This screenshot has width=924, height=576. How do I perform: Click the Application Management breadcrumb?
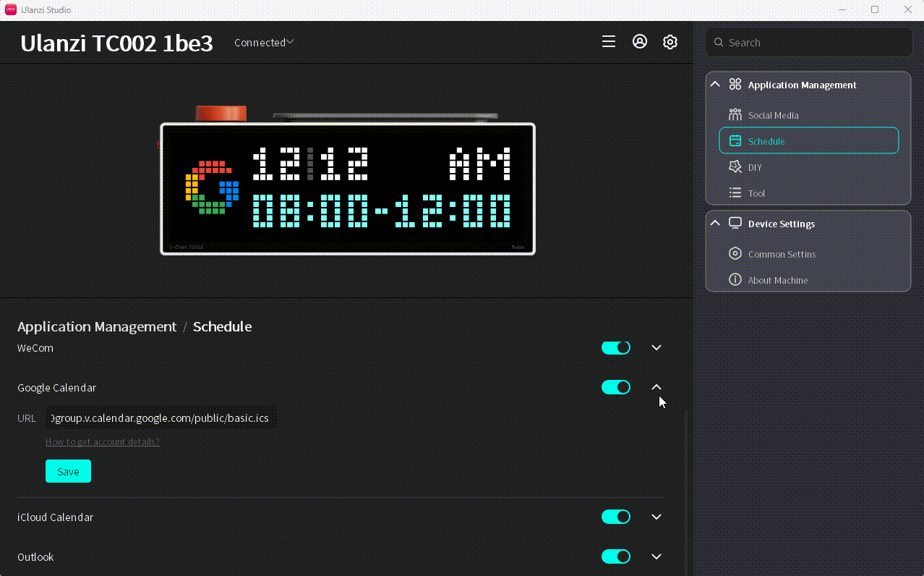(97, 326)
